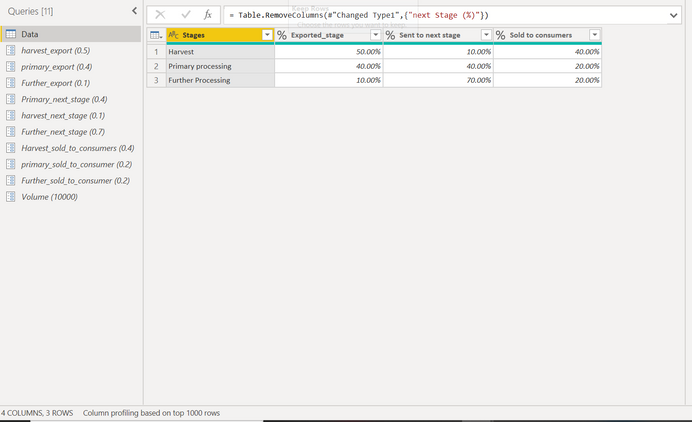
Task: Select the Data query
Action: pos(71,34)
